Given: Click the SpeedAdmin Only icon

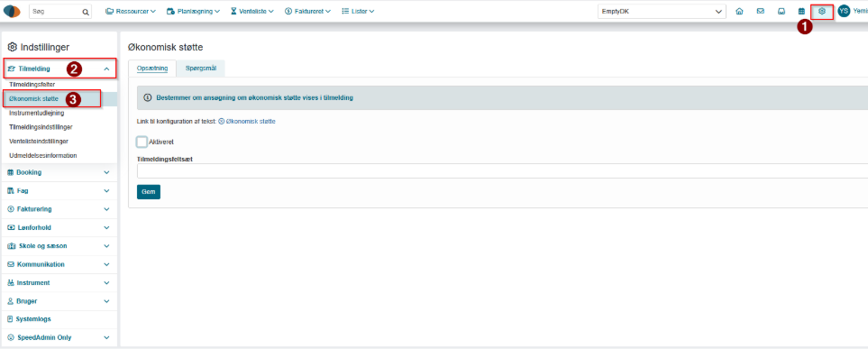Looking at the screenshot, I should point(11,337).
